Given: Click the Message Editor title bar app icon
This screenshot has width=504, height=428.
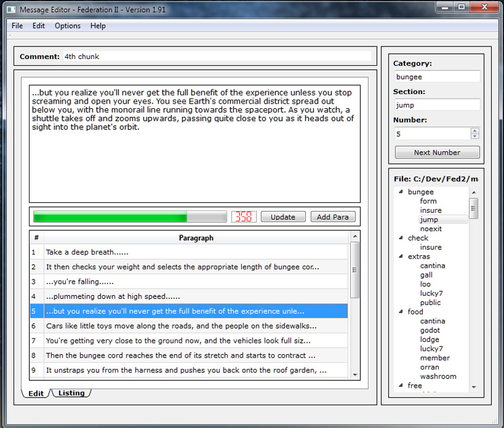Looking at the screenshot, I should [x=11, y=9].
